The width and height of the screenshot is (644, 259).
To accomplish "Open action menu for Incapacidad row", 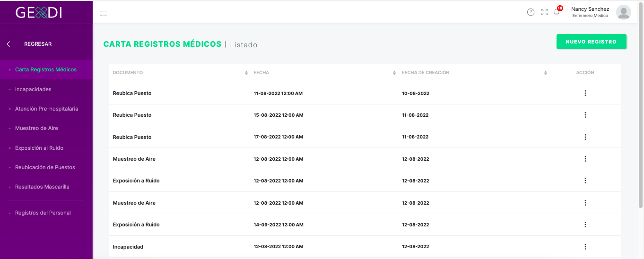I will [585, 247].
